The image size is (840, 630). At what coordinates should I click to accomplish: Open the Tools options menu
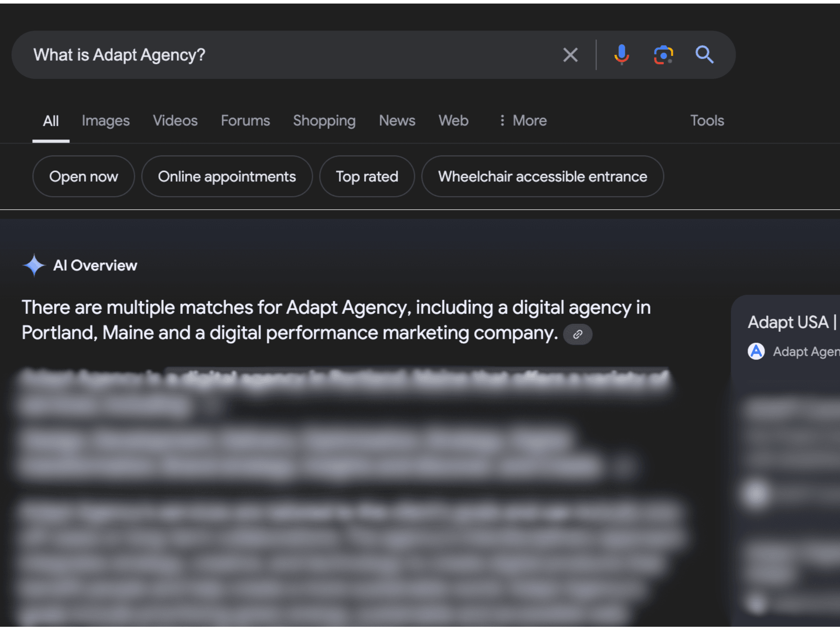coord(707,121)
